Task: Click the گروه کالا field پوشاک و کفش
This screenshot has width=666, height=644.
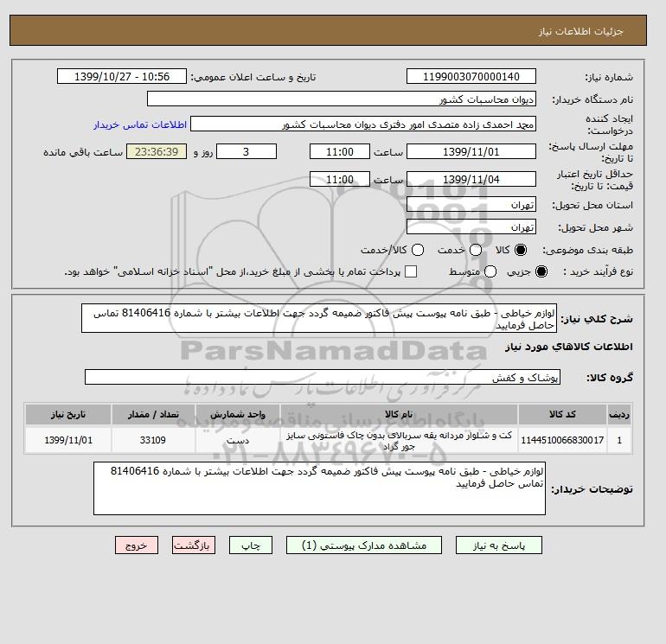Action: [x=323, y=377]
